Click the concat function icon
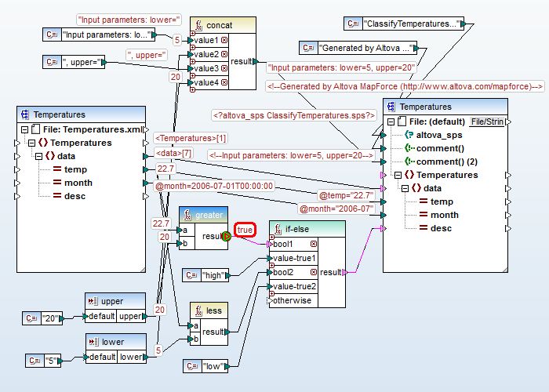The height and width of the screenshot is (392, 549). pos(199,26)
